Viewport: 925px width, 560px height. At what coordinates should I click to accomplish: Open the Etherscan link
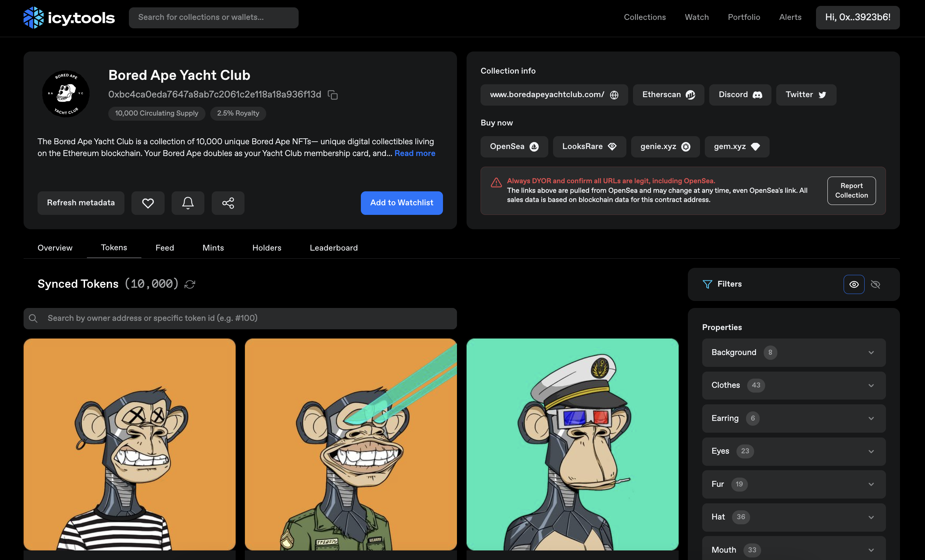[668, 95]
